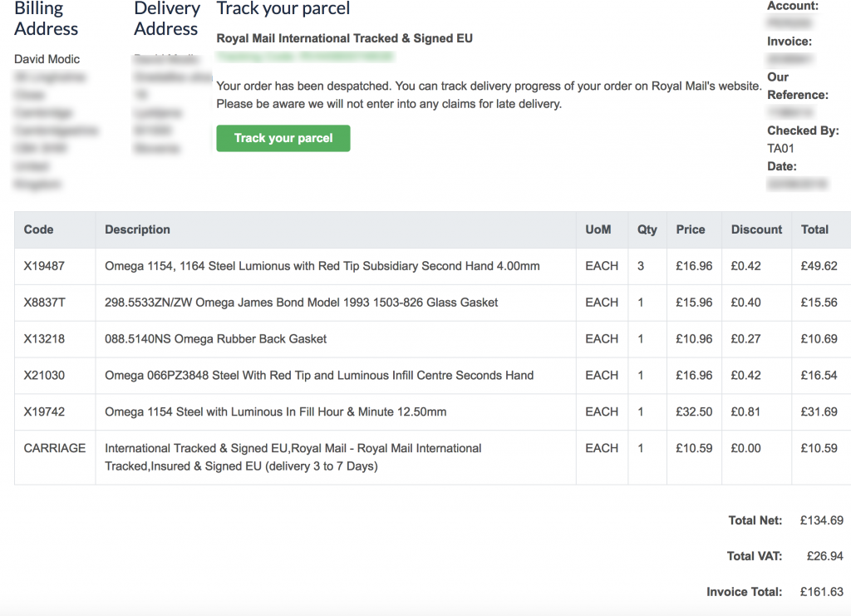Click the Price column header

[x=691, y=229]
